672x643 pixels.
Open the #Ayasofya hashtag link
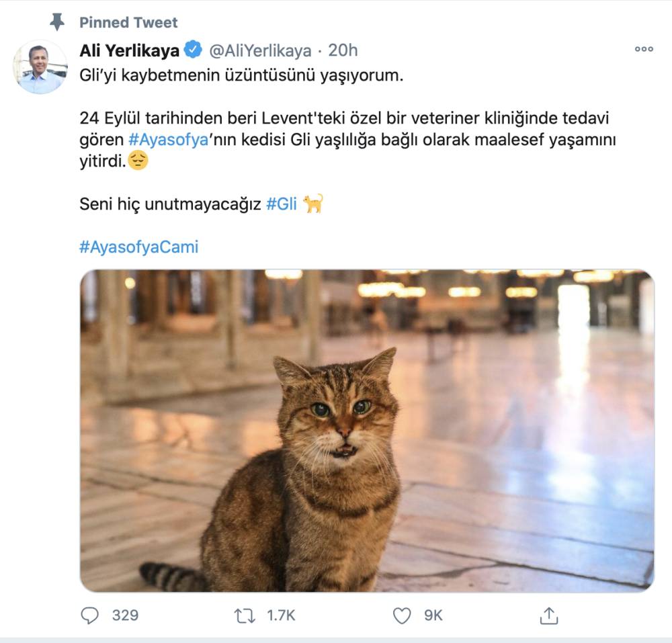[x=169, y=140]
